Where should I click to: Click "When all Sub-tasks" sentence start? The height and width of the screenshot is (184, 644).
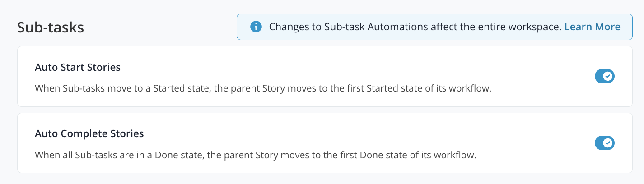(68, 155)
